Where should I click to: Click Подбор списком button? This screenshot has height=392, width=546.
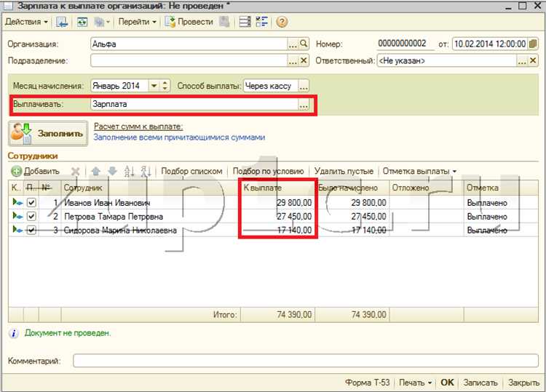(x=191, y=171)
